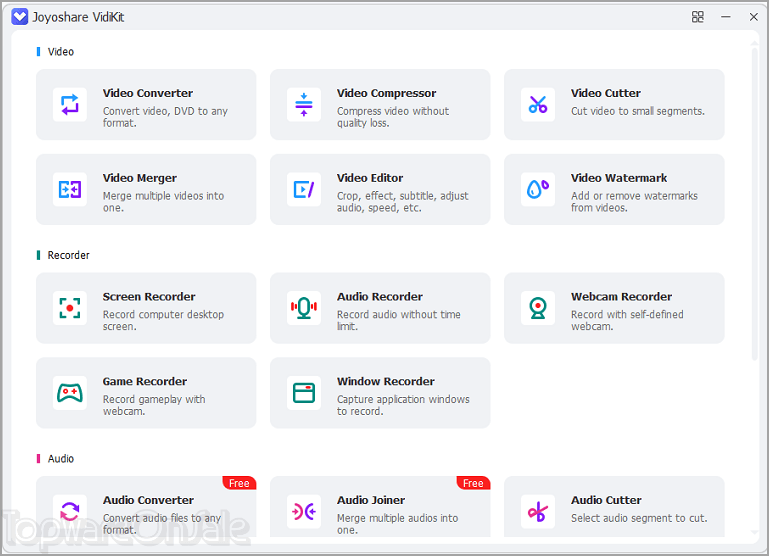The image size is (769, 556).
Task: Open the Audio Converter icon
Action: coord(70,511)
